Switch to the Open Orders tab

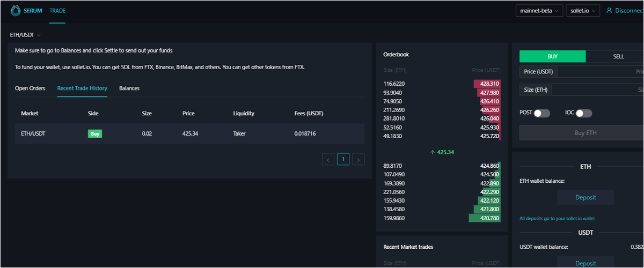pos(30,88)
